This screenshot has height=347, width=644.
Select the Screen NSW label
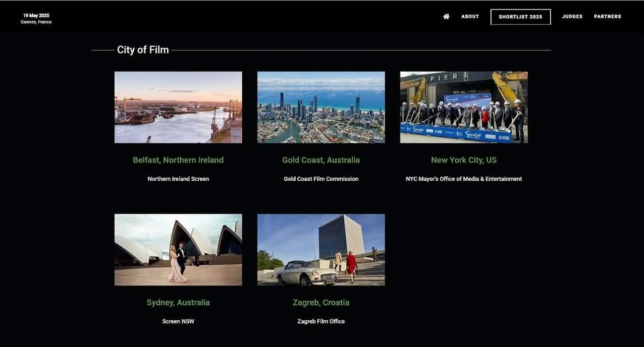[x=178, y=322]
